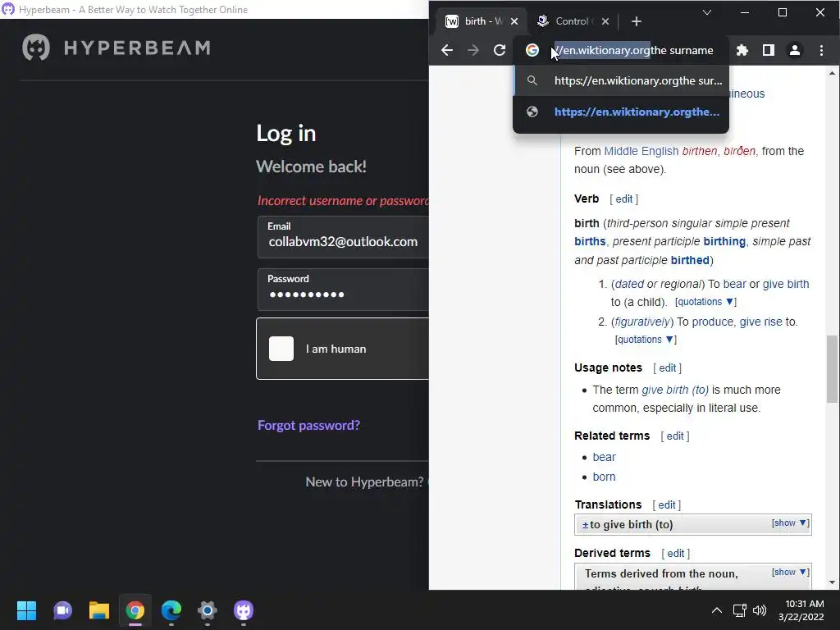Open Chrome tab search chevron
The width and height of the screenshot is (840, 630).
(x=707, y=12)
